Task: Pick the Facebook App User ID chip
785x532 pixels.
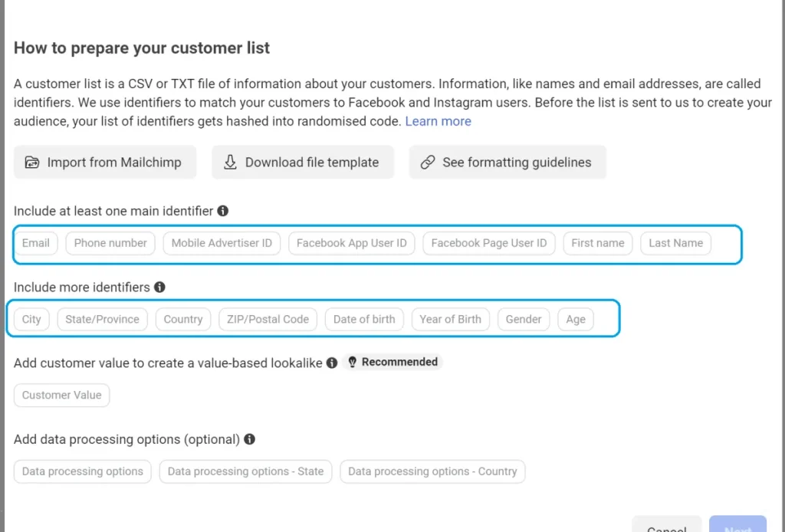Action: [x=351, y=243]
